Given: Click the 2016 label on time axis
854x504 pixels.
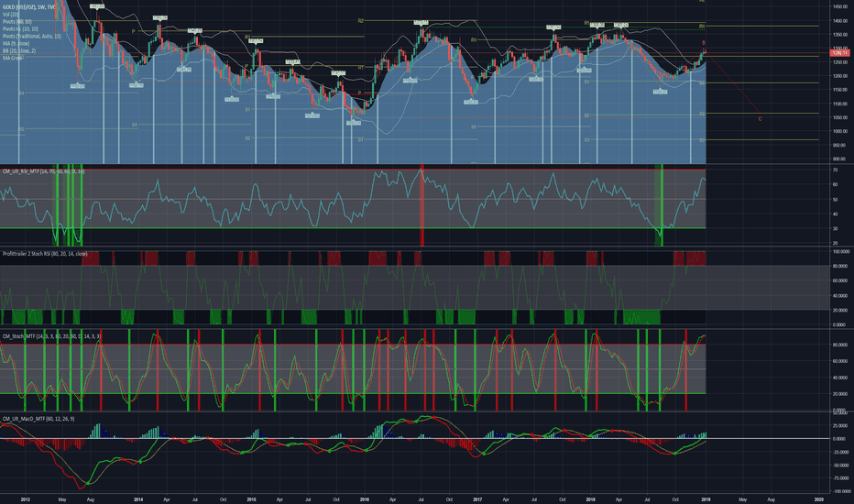Looking at the screenshot, I should [x=365, y=499].
